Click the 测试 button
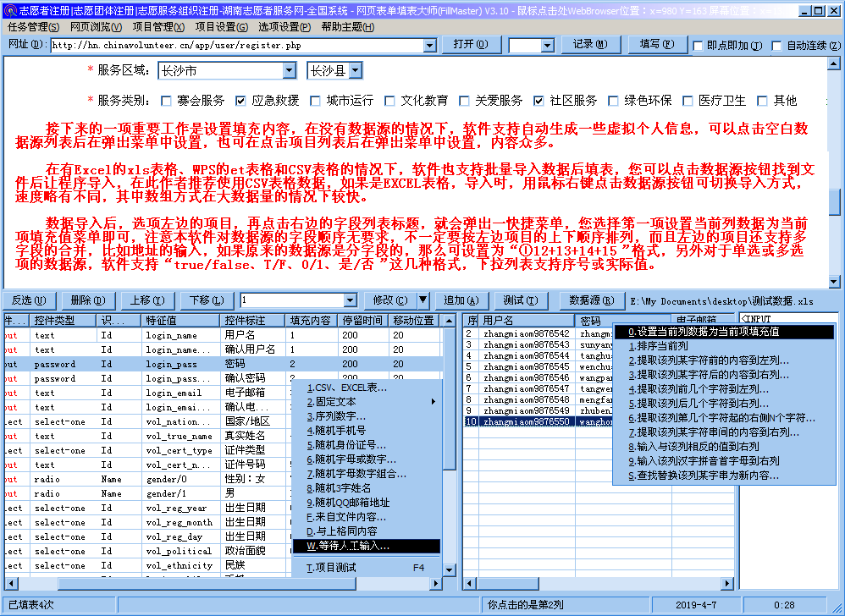The height and width of the screenshot is (616, 845). tap(520, 300)
